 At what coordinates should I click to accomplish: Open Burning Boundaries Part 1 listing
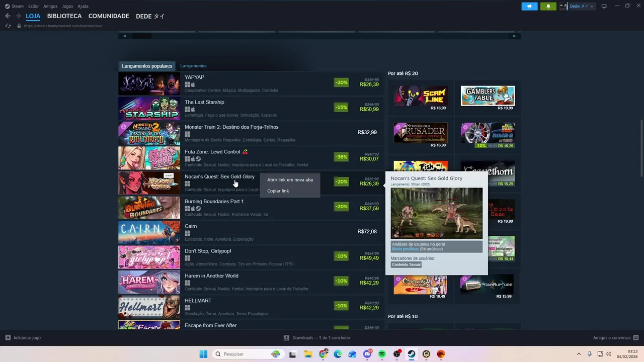click(x=251, y=208)
